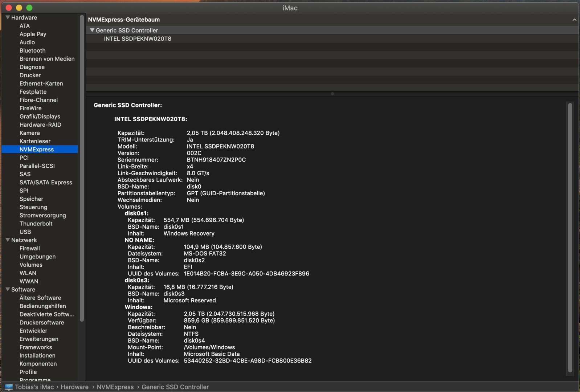This screenshot has width=580, height=392.
Task: Collapse the Netzwerk section triangle
Action: pos(8,240)
